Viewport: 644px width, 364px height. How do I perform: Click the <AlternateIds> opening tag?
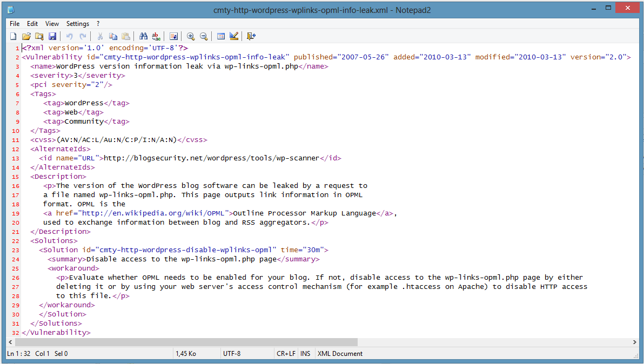point(61,149)
